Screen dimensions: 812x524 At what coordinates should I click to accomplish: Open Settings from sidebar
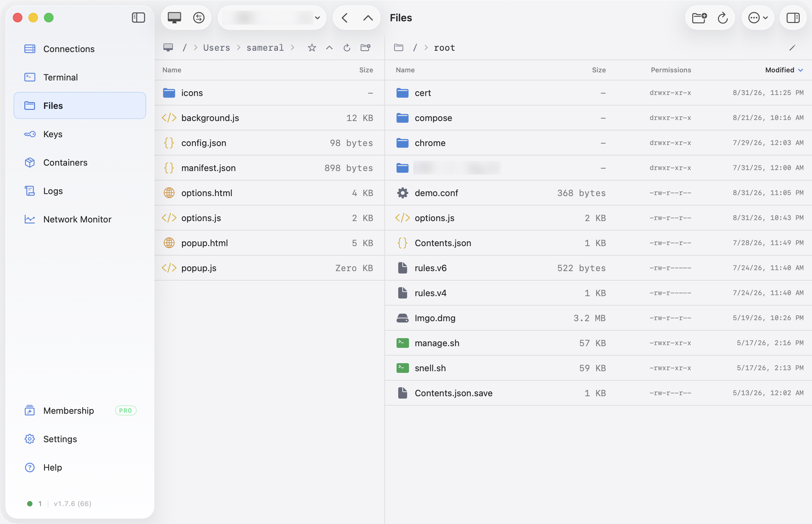(80, 439)
